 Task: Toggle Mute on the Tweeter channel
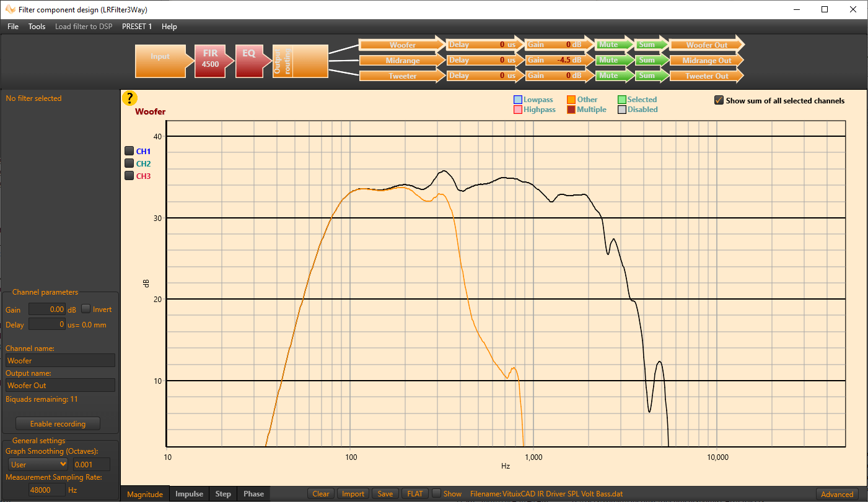(x=614, y=76)
